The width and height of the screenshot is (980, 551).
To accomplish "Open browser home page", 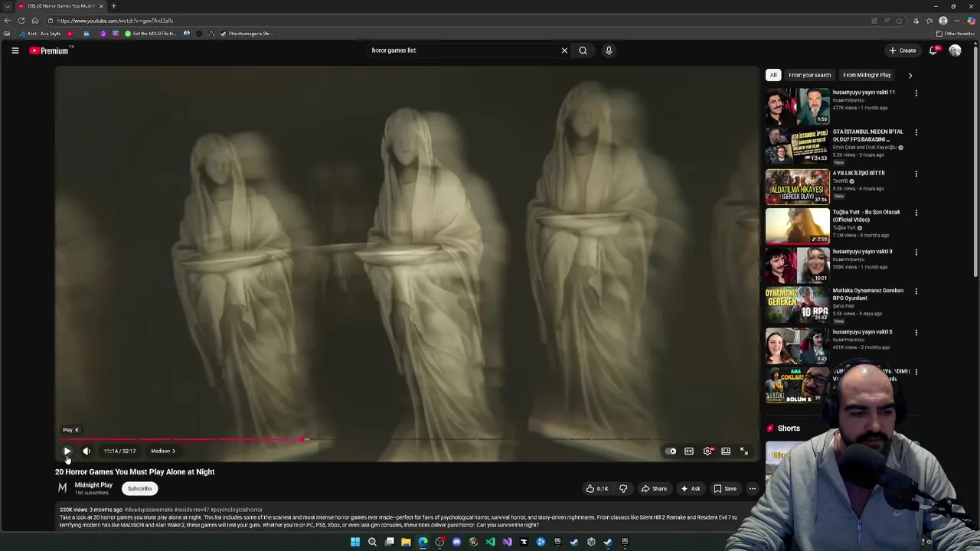I will click(34, 21).
